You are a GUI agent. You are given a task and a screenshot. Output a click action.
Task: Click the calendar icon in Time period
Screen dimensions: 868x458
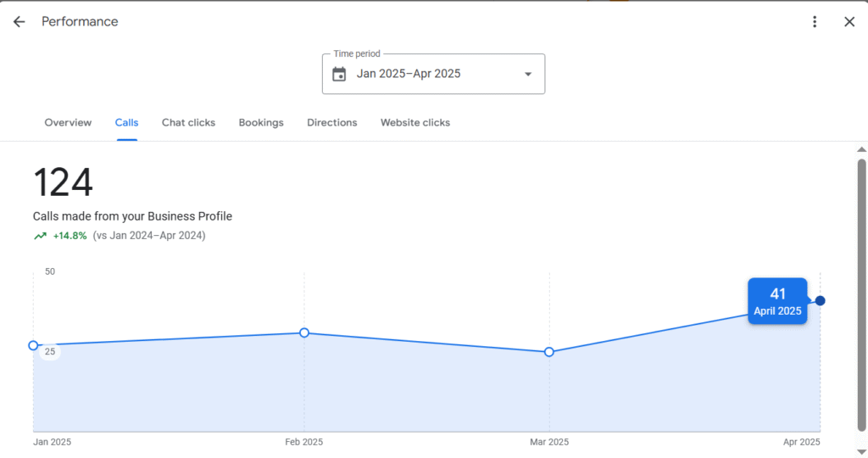pos(339,74)
